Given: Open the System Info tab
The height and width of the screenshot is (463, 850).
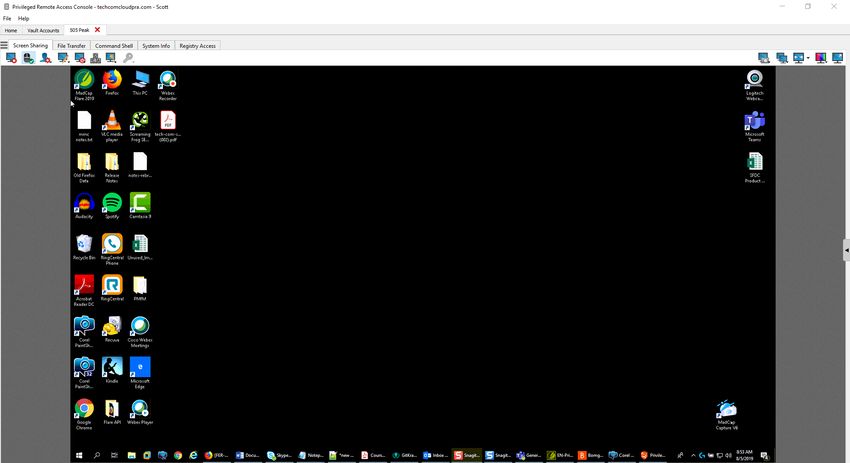Looking at the screenshot, I should 156,46.
